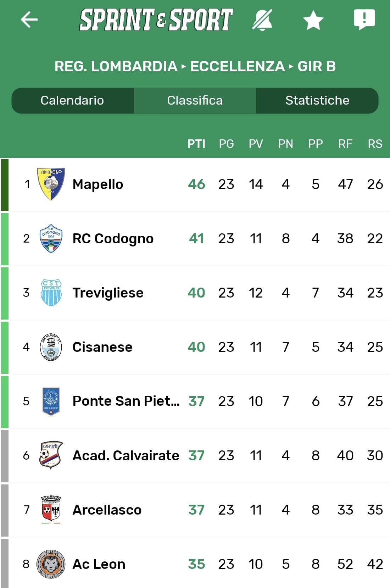This screenshot has height=588, width=390.
Task: Open the Arcellasco team crest
Action: tap(51, 510)
